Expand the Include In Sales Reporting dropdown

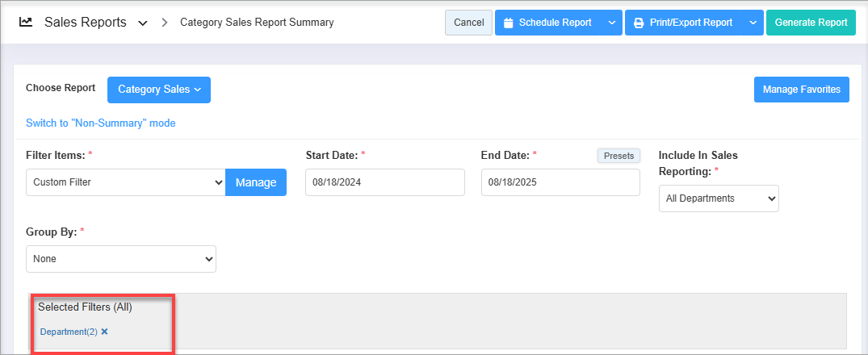click(719, 198)
